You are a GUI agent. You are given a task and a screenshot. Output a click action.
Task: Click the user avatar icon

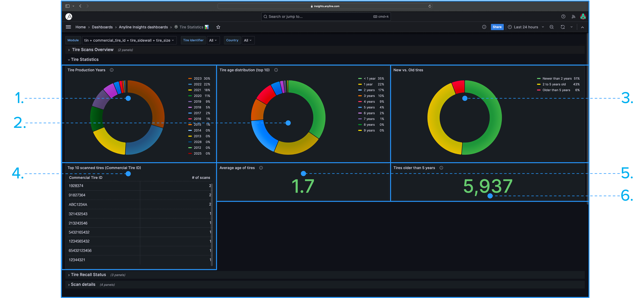pyautogui.click(x=583, y=17)
